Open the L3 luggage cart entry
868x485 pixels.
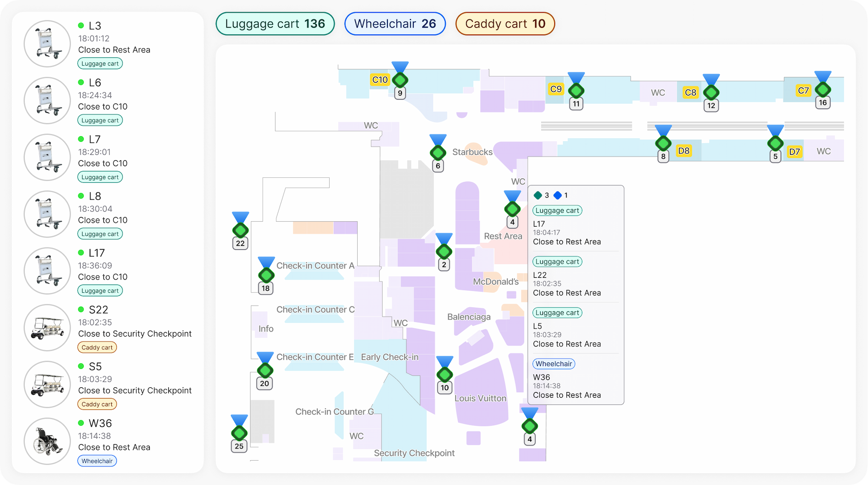point(114,44)
